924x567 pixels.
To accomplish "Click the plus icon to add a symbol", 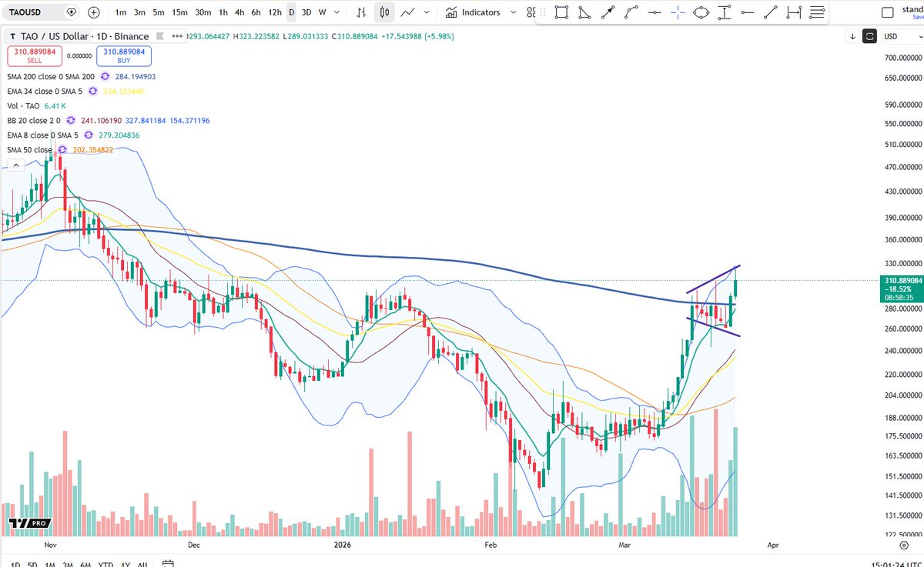I will [92, 12].
